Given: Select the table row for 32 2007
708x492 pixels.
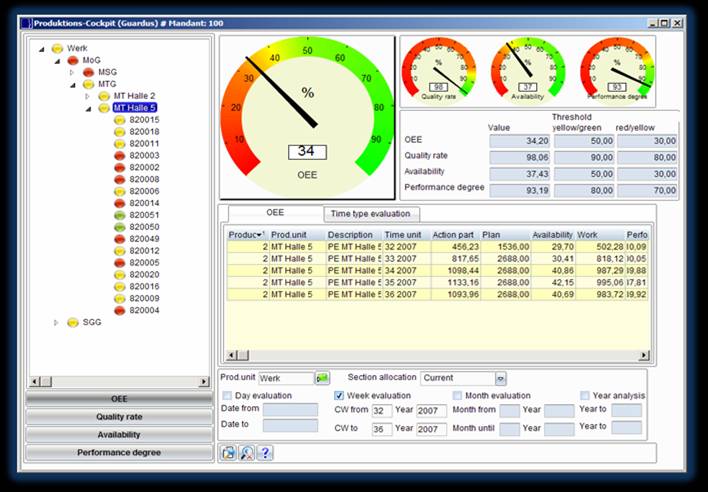Looking at the screenshot, I should 438,247.
